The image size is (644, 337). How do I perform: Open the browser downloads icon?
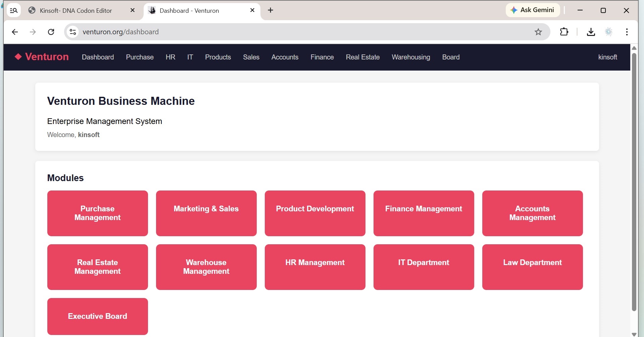[x=591, y=32]
